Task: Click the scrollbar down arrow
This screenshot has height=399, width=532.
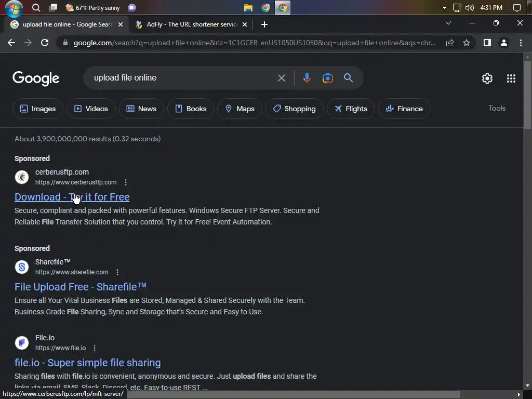Action: tap(527, 386)
